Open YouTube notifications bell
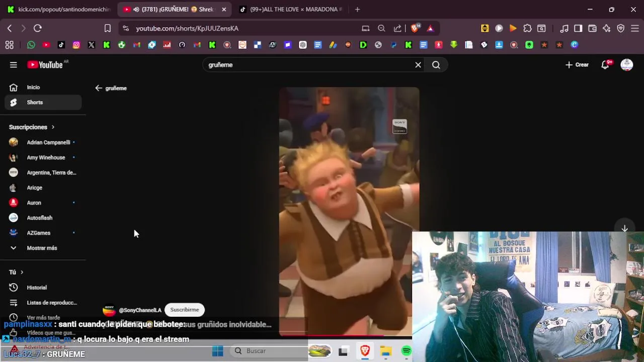 (605, 65)
